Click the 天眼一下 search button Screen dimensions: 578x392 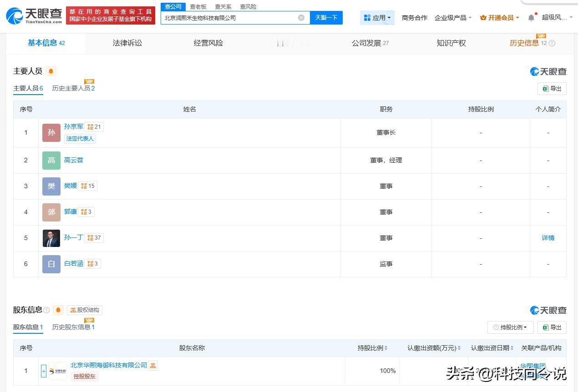(x=326, y=18)
